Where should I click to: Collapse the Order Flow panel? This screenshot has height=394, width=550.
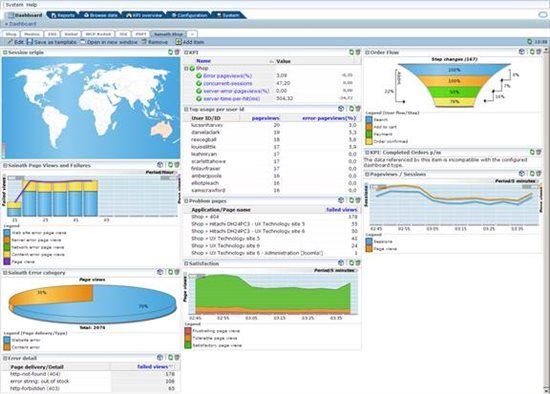coord(367,53)
